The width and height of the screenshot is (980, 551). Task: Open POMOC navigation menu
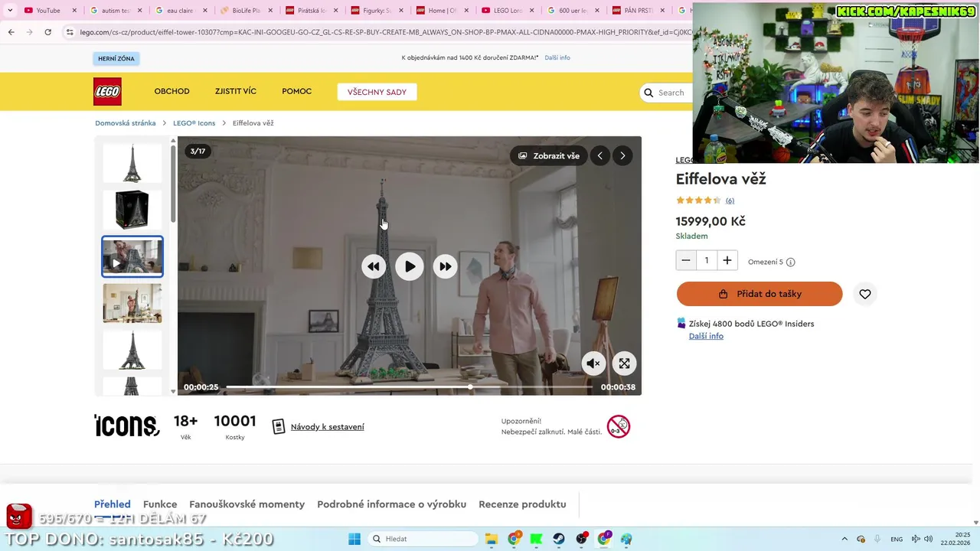click(296, 92)
